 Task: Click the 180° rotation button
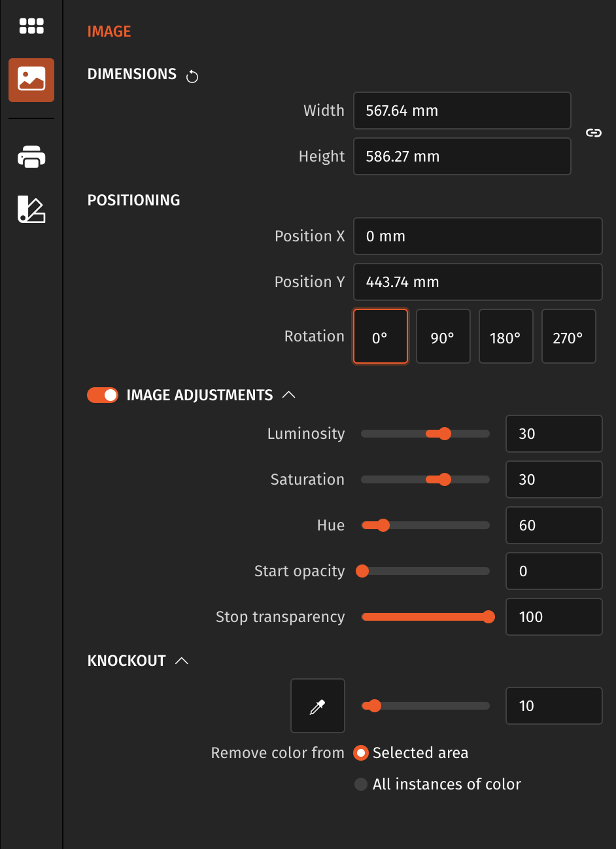[505, 336]
